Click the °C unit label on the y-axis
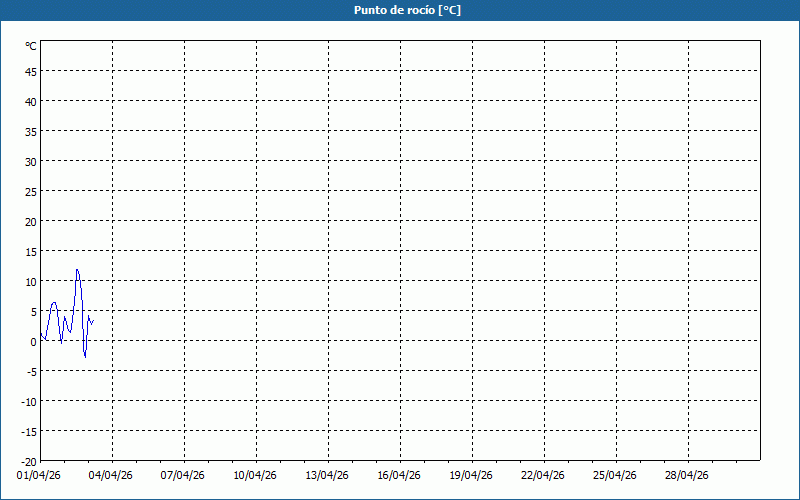 coord(31,46)
